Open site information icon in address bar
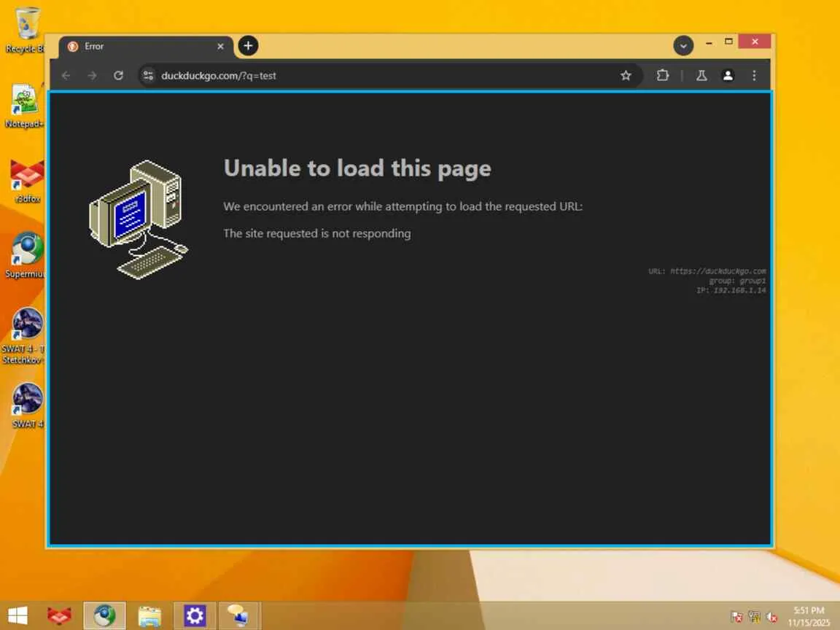 click(x=149, y=76)
